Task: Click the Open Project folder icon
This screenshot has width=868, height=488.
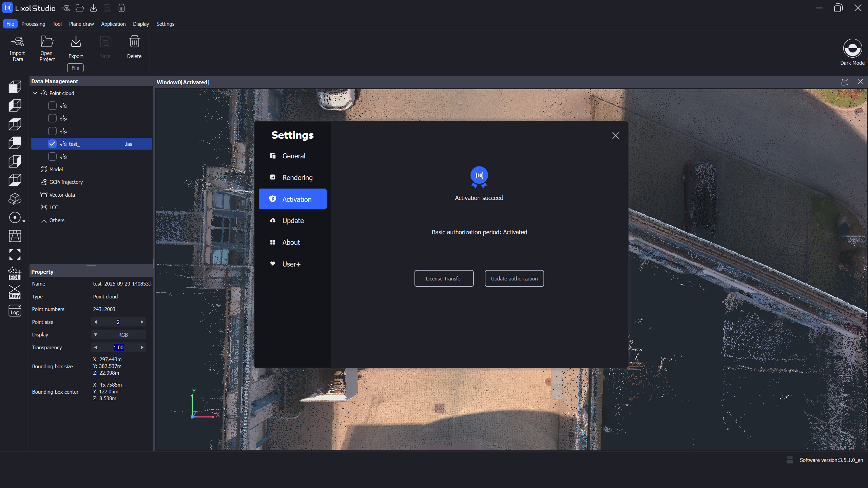Action: 47,42
